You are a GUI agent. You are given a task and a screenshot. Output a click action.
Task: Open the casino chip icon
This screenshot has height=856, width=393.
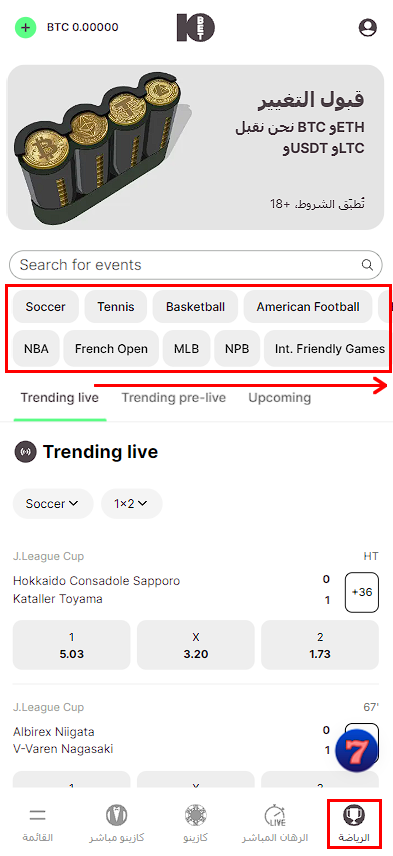[x=195, y=815]
